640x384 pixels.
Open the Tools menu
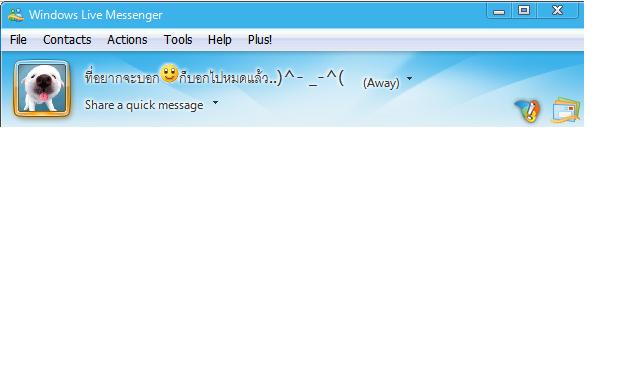tap(178, 40)
